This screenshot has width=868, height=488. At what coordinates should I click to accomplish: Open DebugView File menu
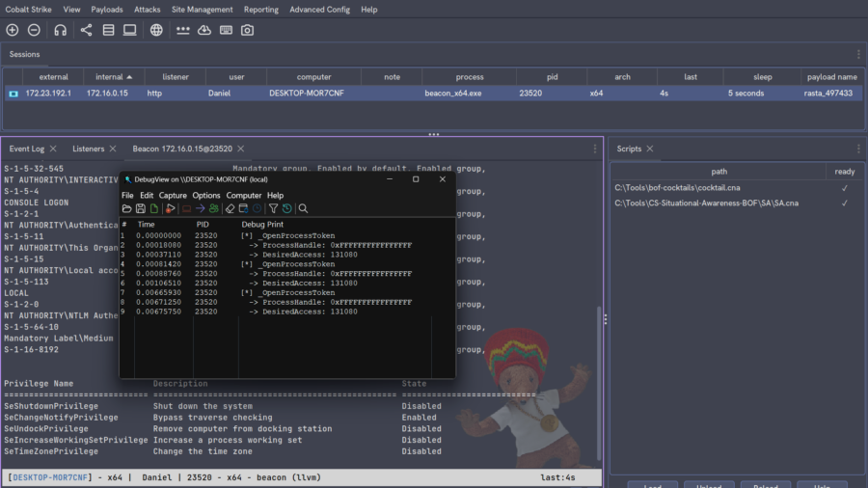pyautogui.click(x=127, y=196)
